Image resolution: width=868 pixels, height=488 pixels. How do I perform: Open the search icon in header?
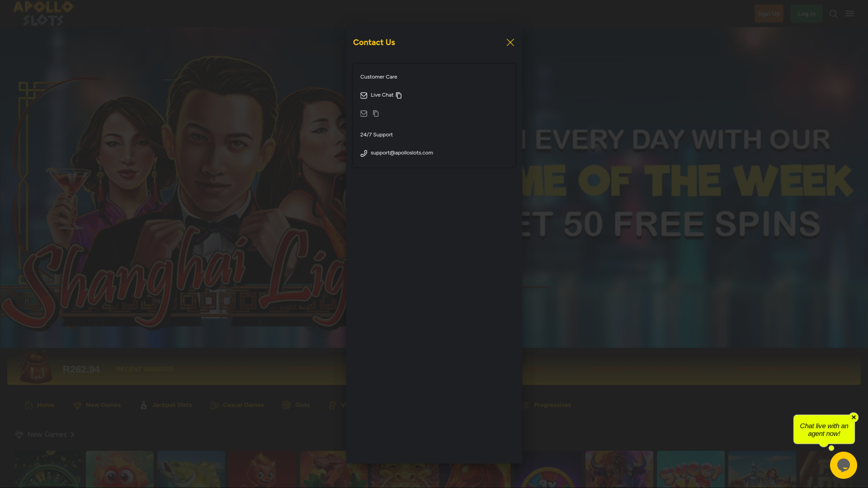pos(834,14)
